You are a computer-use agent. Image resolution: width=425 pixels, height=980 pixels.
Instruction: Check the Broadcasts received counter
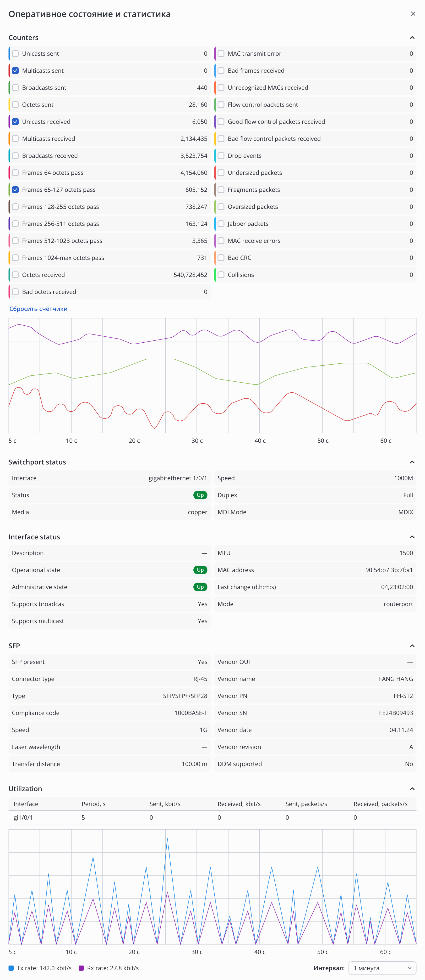[15, 156]
